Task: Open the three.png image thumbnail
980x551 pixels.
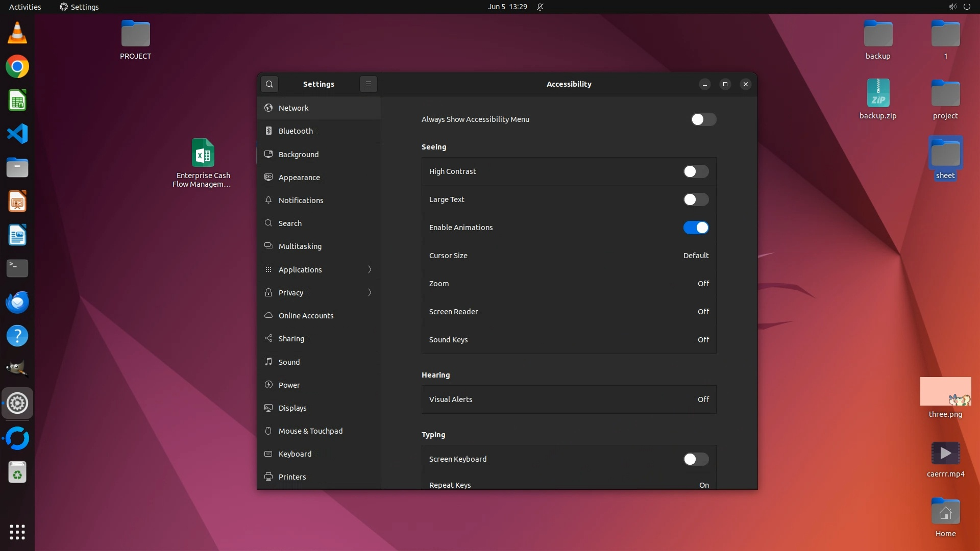Action: [x=945, y=392]
